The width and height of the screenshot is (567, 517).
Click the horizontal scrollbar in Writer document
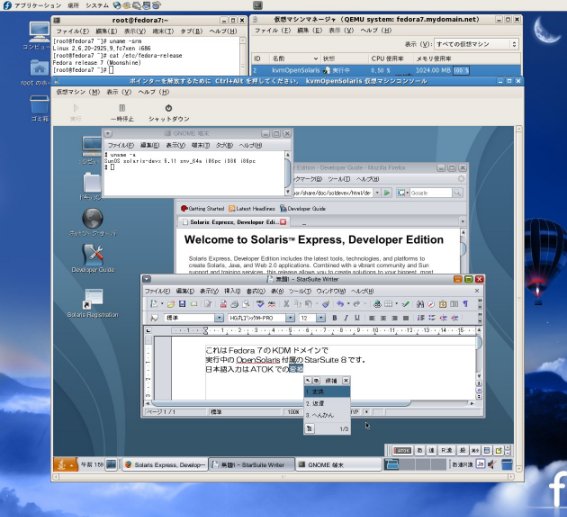[281, 403]
